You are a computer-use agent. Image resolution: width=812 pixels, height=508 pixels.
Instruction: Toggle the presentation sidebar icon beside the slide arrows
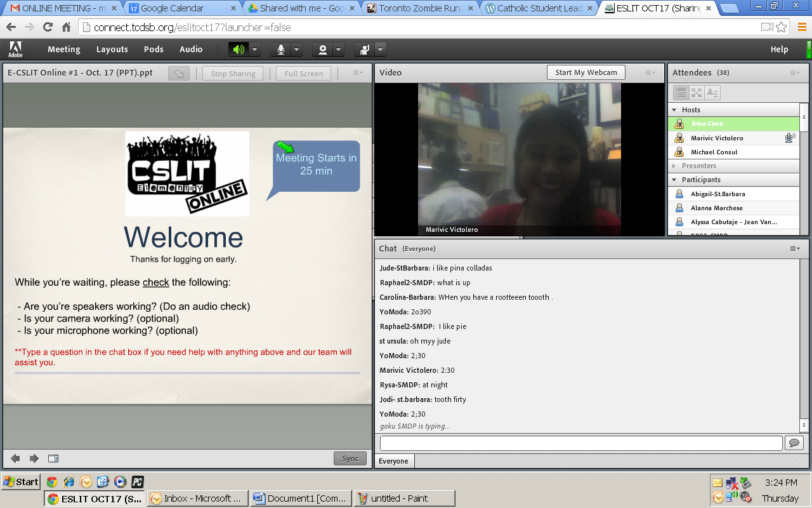click(x=53, y=458)
